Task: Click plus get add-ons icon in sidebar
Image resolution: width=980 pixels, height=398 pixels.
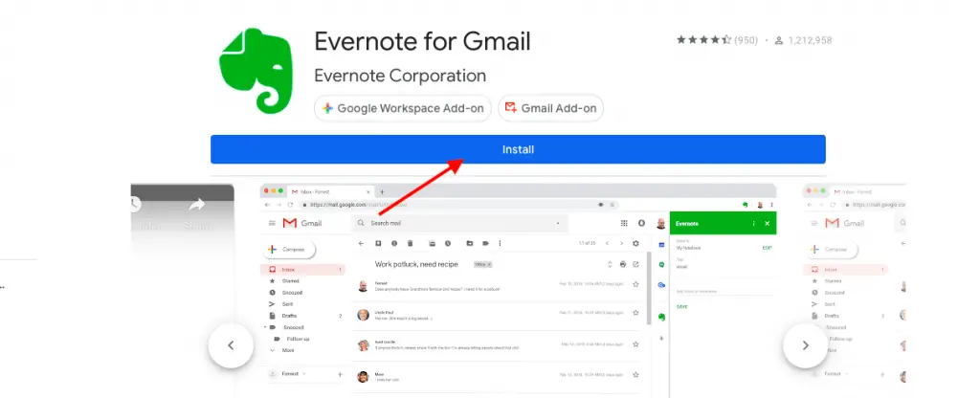Action: click(x=661, y=338)
